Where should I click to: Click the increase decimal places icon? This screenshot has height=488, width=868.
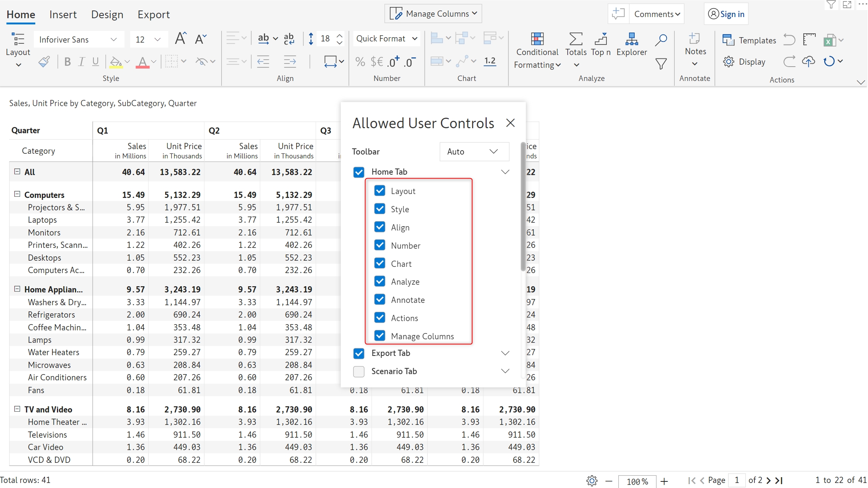pos(393,62)
